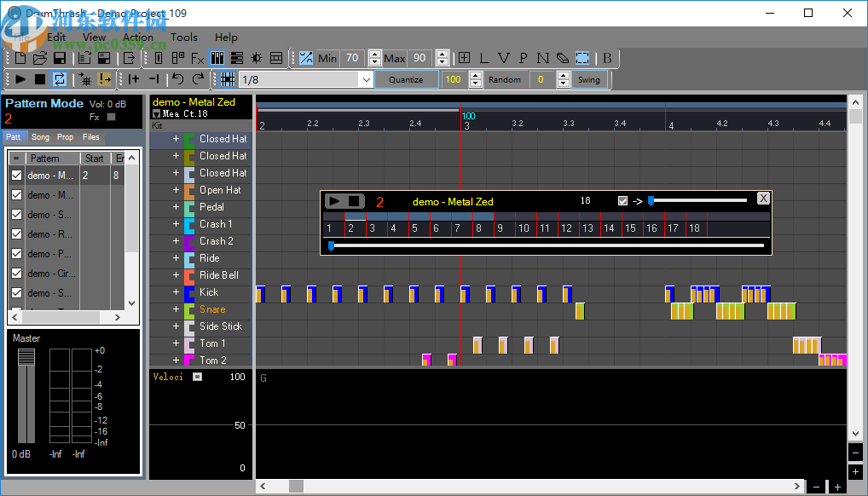
Task: Select the eraser tool icon
Action: [x=562, y=58]
